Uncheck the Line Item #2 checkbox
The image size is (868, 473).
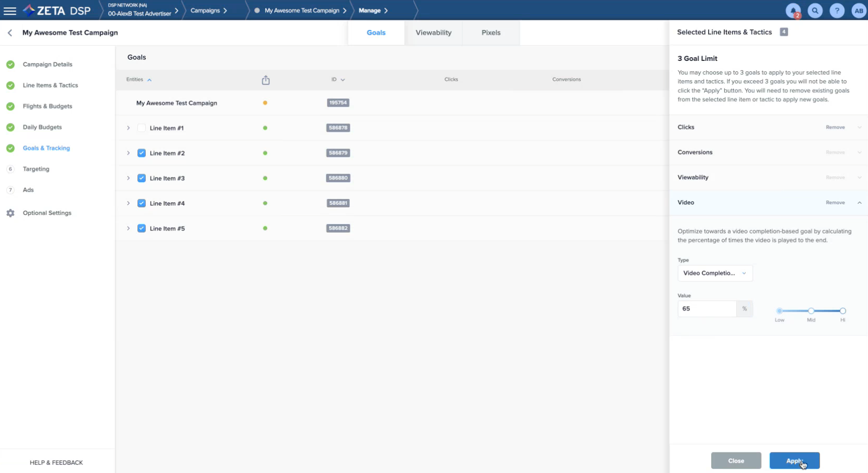tap(142, 153)
